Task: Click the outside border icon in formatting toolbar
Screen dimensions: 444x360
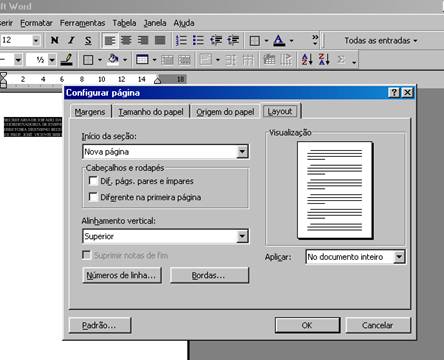Action: pos(255,41)
